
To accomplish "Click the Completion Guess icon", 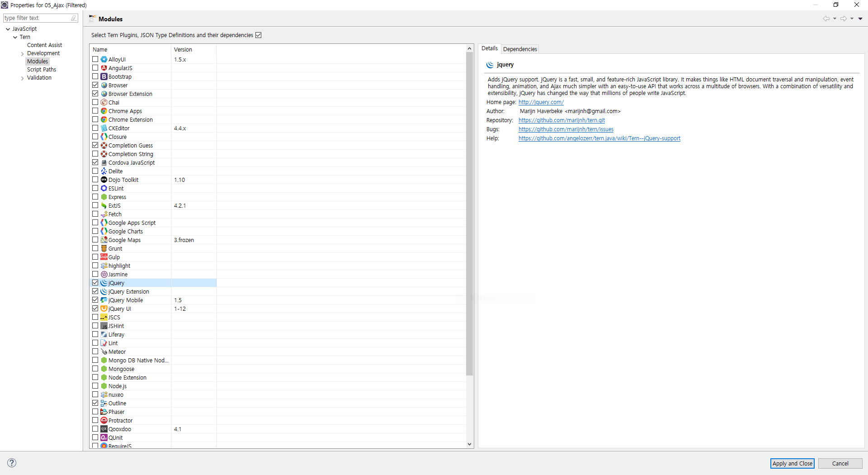I will coord(104,145).
